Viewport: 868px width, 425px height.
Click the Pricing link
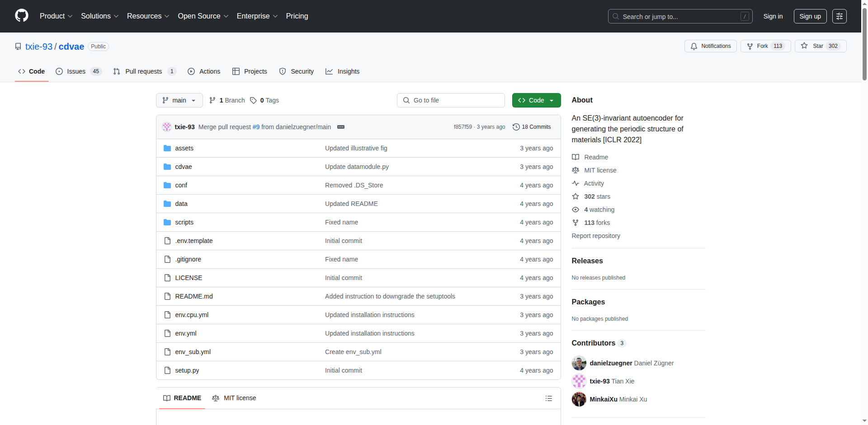[297, 16]
